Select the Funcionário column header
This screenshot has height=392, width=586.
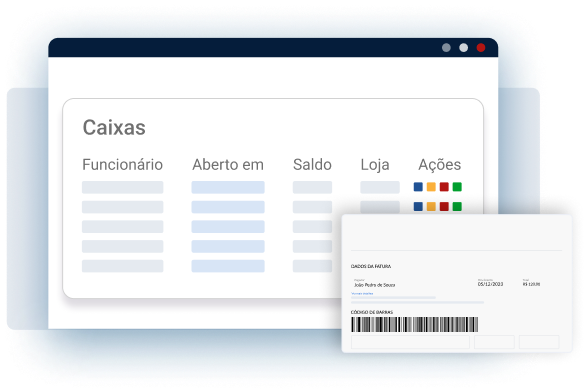[123, 164]
